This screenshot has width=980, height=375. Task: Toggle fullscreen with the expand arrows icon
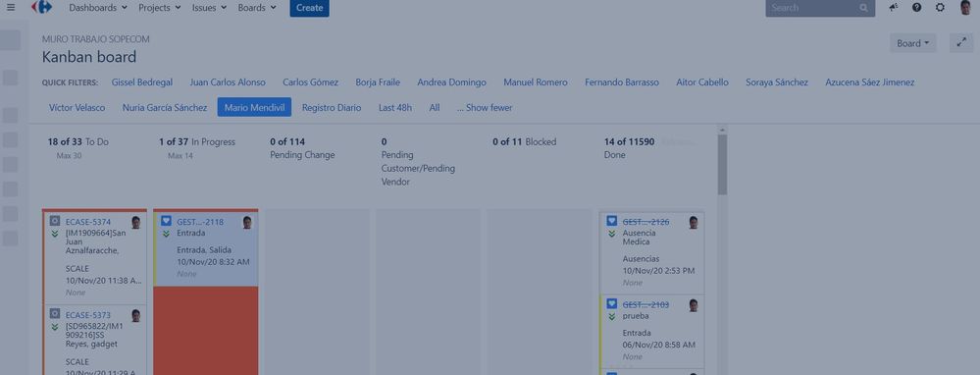(960, 43)
